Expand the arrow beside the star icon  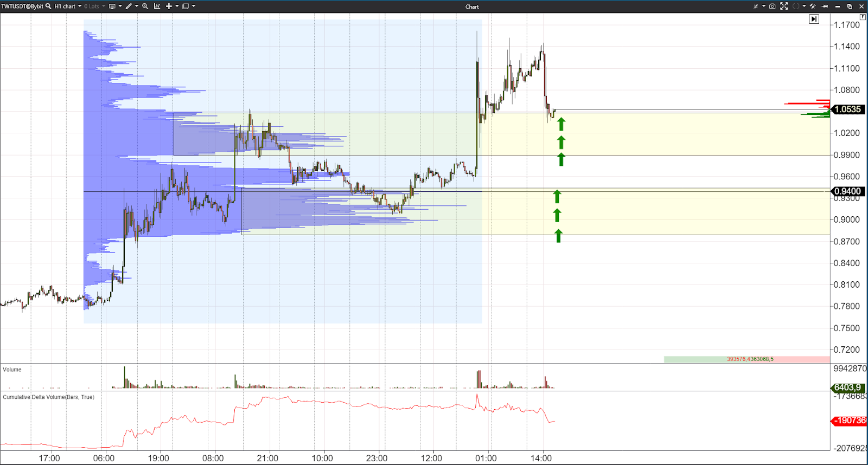point(764,6)
